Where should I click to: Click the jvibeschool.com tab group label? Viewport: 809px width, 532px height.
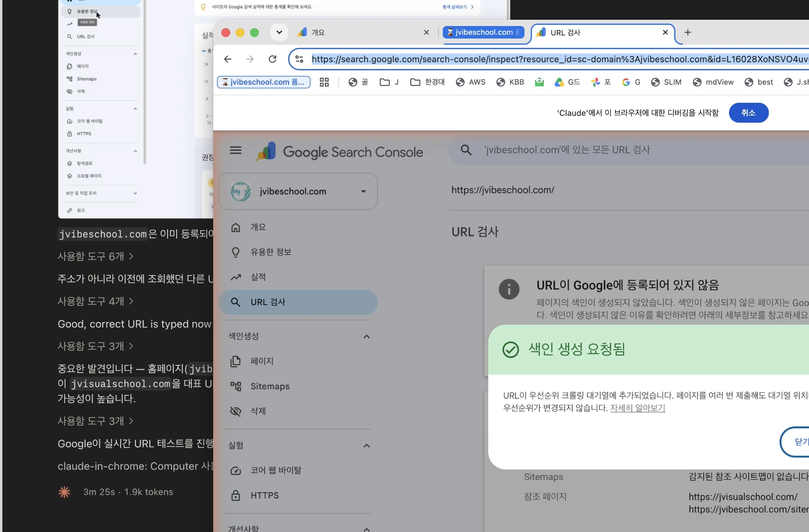point(484,32)
